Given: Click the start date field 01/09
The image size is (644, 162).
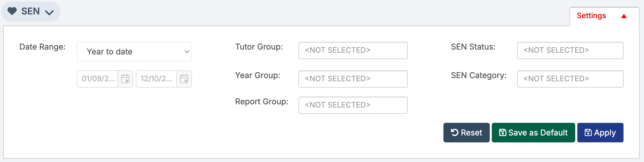Looking at the screenshot, I should tap(98, 79).
